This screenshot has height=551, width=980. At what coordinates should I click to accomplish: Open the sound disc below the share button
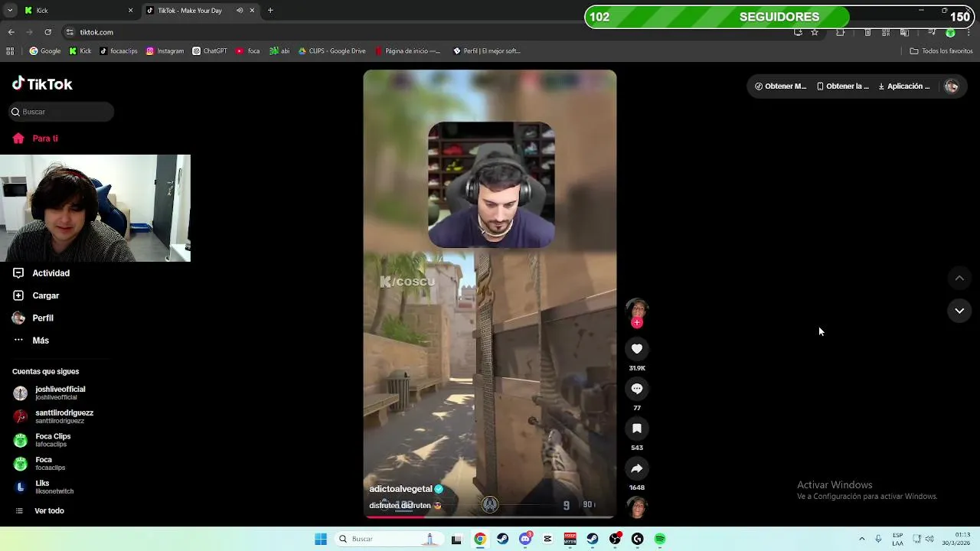pos(636,507)
